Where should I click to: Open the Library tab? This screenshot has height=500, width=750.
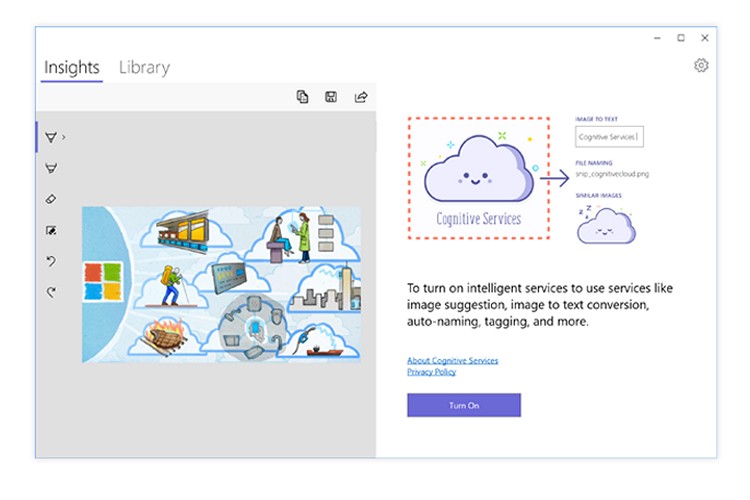pyautogui.click(x=144, y=67)
